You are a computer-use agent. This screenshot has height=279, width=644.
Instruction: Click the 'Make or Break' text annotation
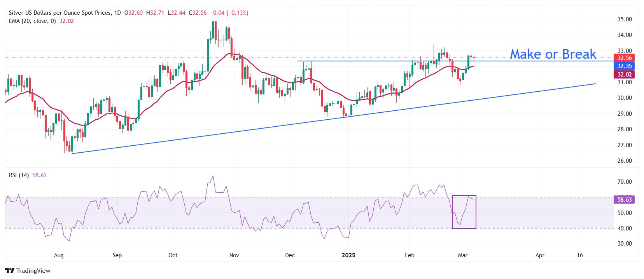tap(553, 54)
